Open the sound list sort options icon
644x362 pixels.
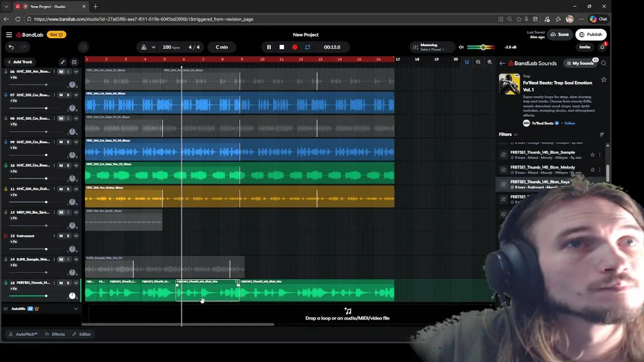point(602,134)
